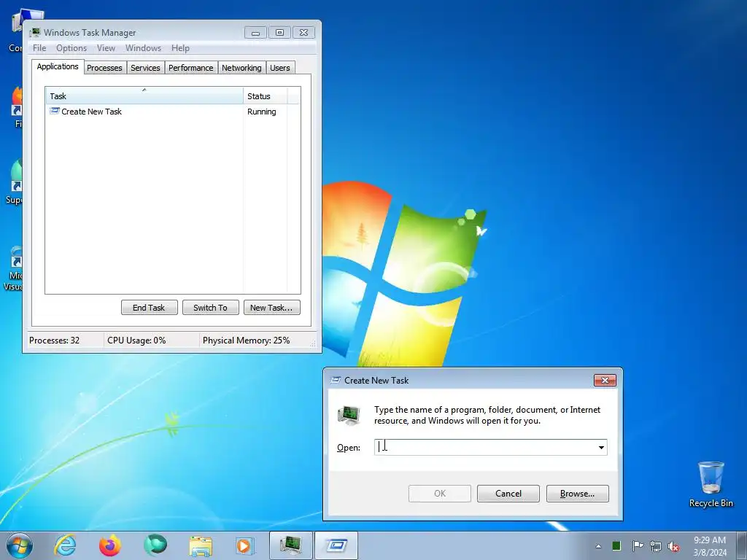
Task: Select the Applications tab
Action: click(58, 66)
